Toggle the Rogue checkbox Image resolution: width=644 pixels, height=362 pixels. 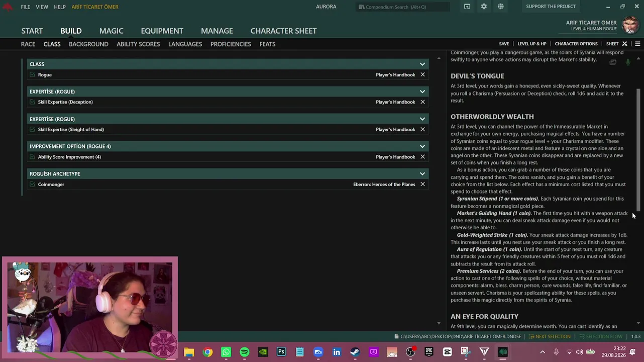(x=33, y=75)
